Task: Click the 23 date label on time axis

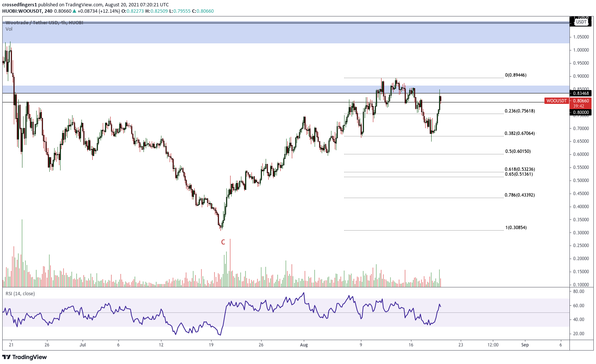Action: [x=461, y=345]
